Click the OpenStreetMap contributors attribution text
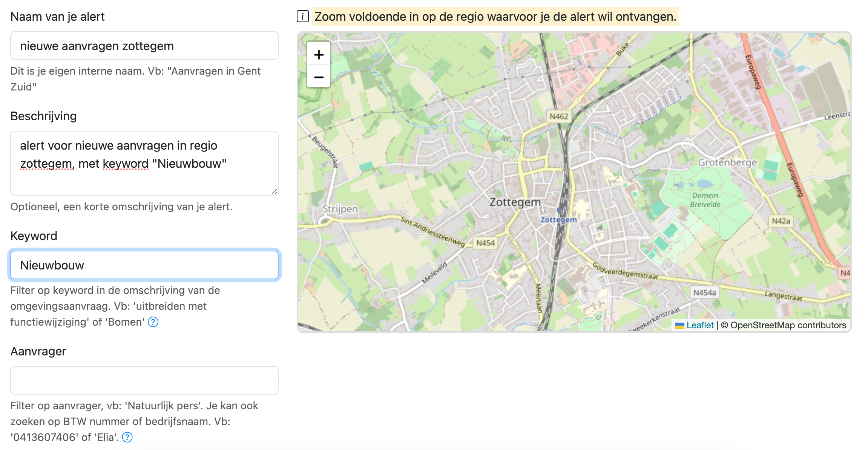Viewport: 868px width, 450px height. click(x=788, y=325)
